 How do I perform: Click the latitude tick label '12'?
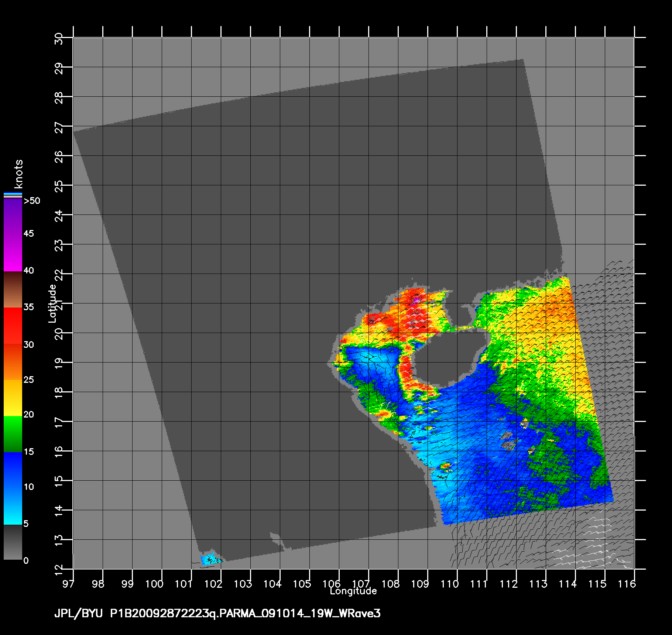click(59, 570)
